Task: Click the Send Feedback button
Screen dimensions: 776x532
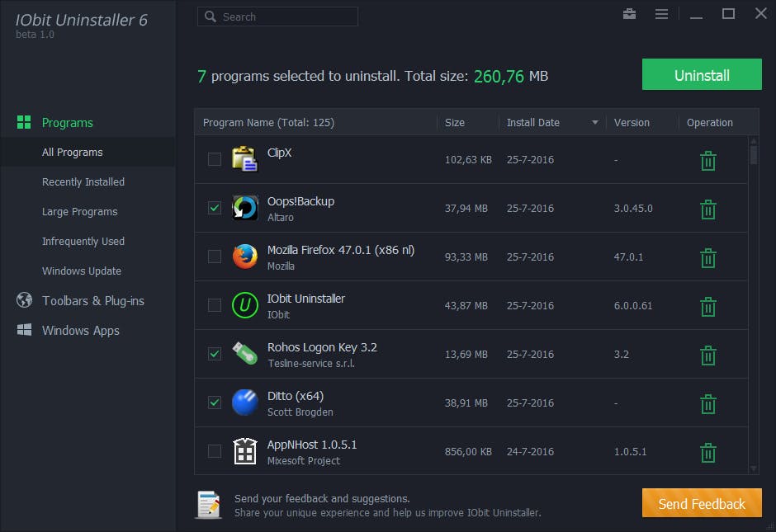Action: point(702,504)
